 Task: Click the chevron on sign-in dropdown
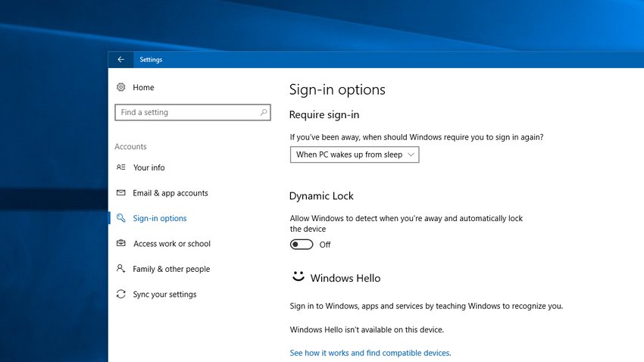click(x=411, y=154)
